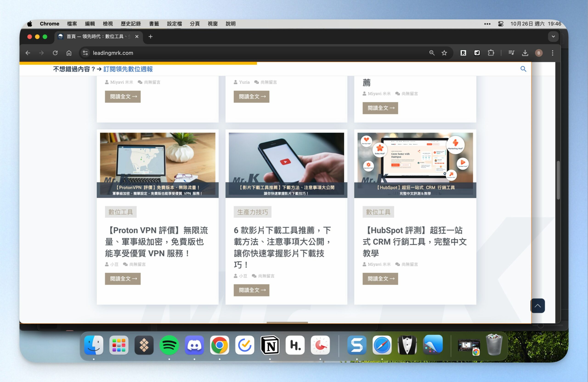Open Spotify from the Dock
This screenshot has width=588, height=382.
click(x=169, y=345)
